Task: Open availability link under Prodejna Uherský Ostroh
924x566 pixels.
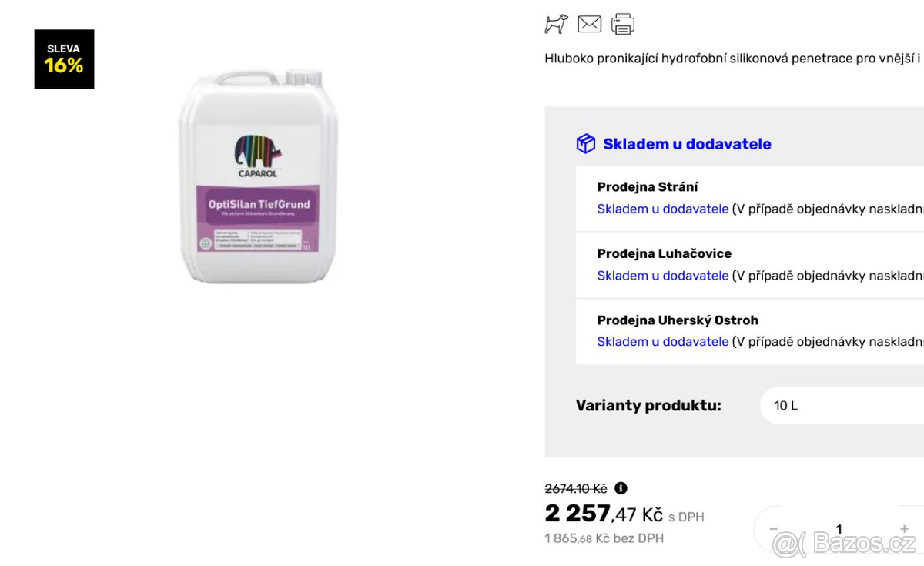Action: [x=662, y=341]
